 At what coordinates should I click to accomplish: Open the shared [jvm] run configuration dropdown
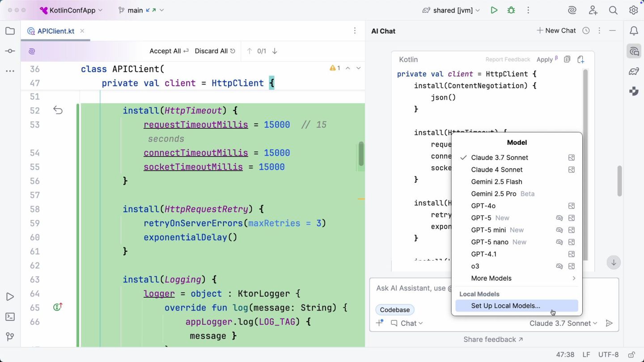pyautogui.click(x=451, y=10)
